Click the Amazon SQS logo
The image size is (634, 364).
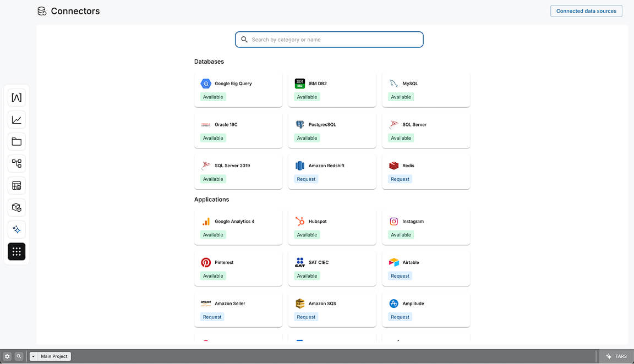(x=299, y=304)
